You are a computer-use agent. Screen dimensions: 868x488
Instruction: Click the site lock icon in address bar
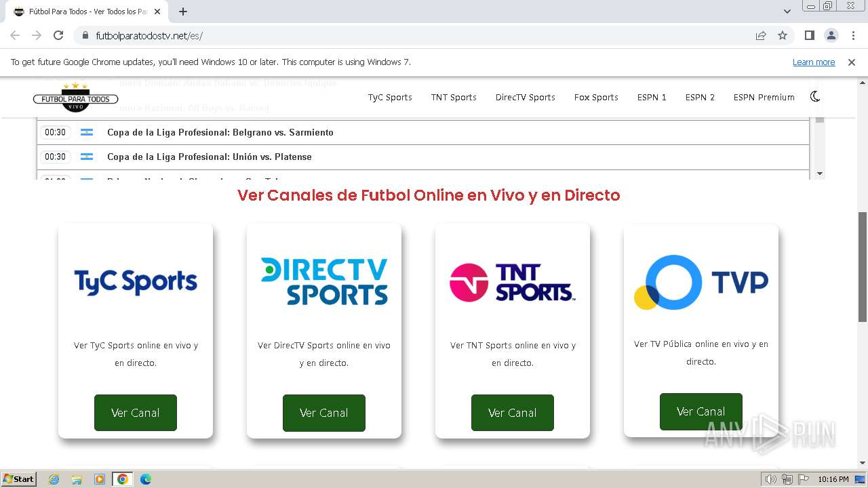(85, 36)
